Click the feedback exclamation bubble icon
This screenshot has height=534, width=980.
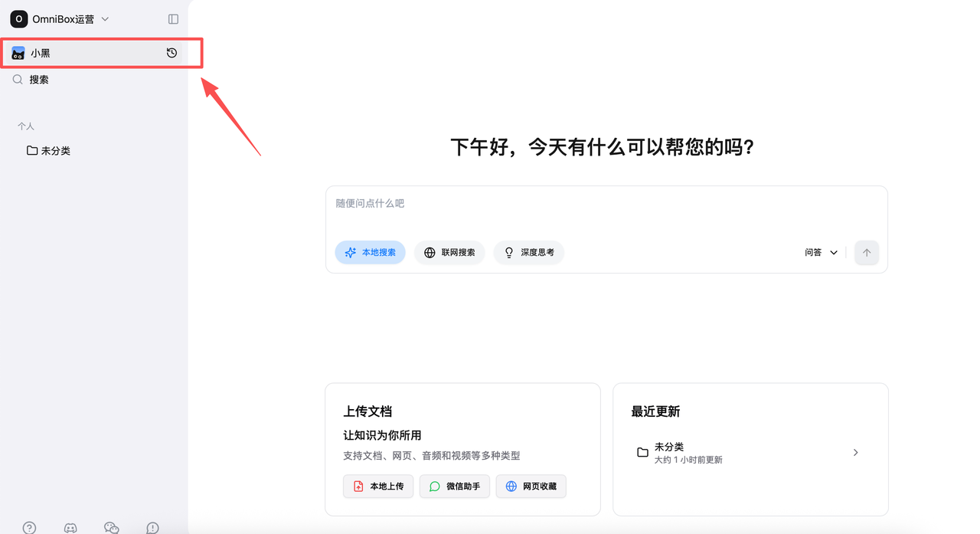point(153,527)
